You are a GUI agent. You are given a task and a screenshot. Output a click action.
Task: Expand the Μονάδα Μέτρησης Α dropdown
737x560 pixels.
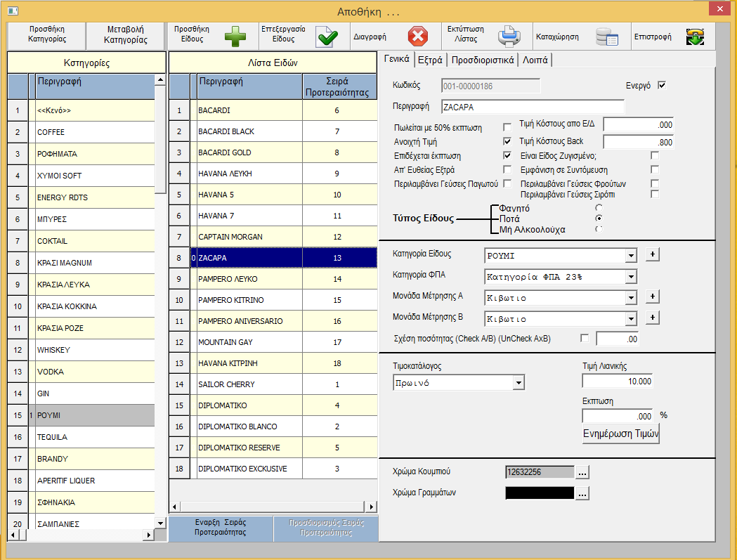click(630, 298)
